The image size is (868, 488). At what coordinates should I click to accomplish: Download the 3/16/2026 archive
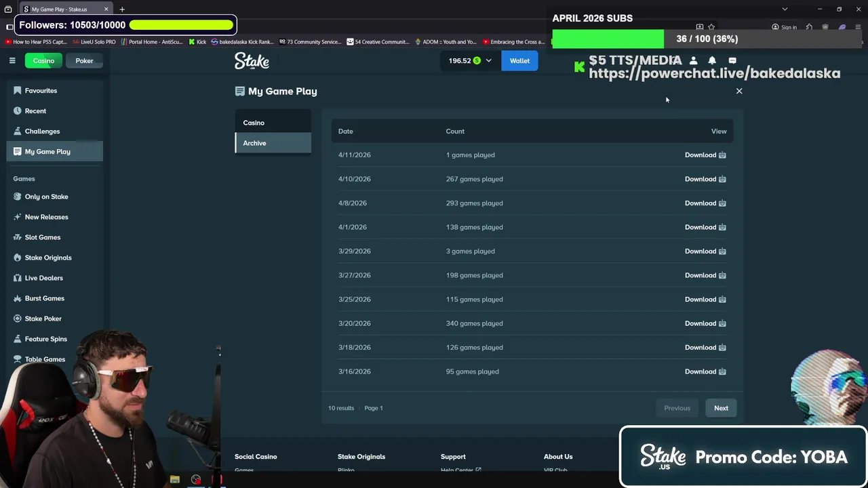click(x=705, y=371)
